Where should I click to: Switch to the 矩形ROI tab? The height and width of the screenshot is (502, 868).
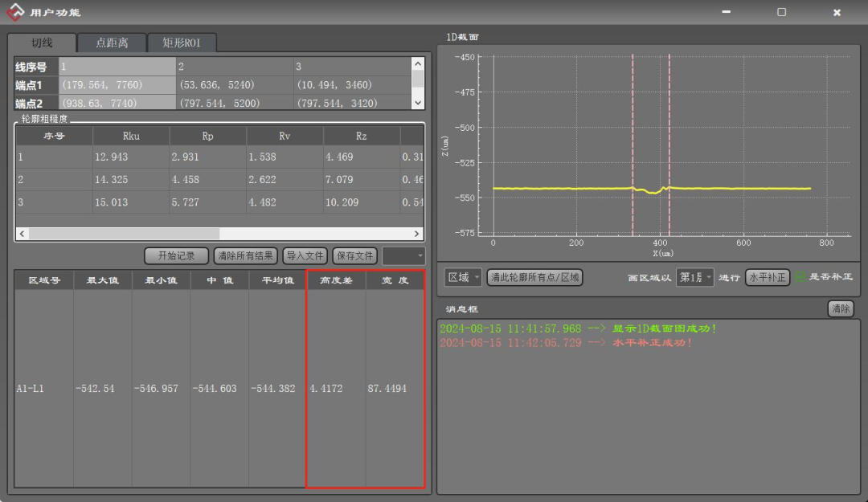(183, 43)
